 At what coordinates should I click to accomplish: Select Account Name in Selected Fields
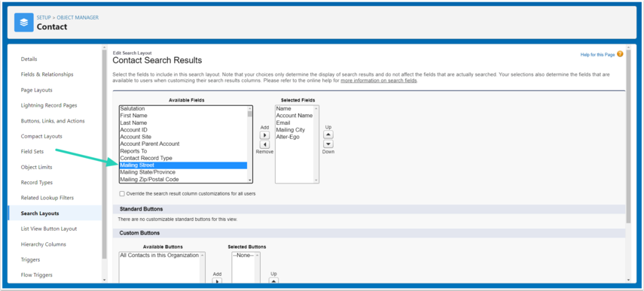point(295,116)
